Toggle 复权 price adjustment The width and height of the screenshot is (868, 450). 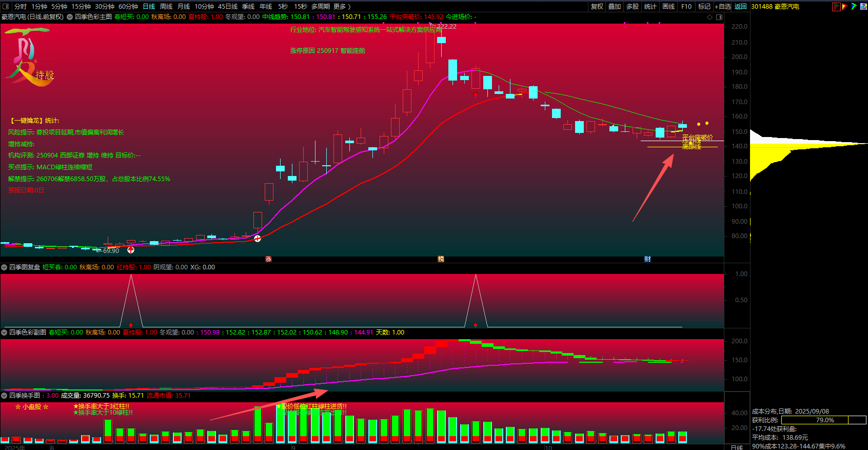click(597, 7)
